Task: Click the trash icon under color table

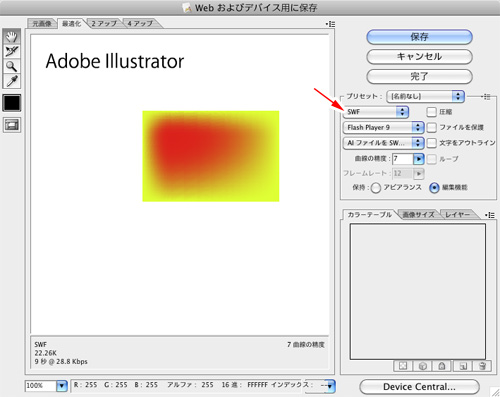Action: point(482,366)
